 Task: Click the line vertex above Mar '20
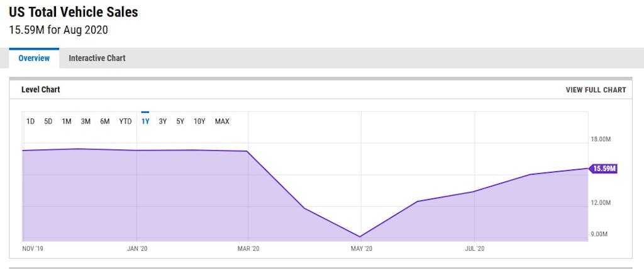pos(248,151)
